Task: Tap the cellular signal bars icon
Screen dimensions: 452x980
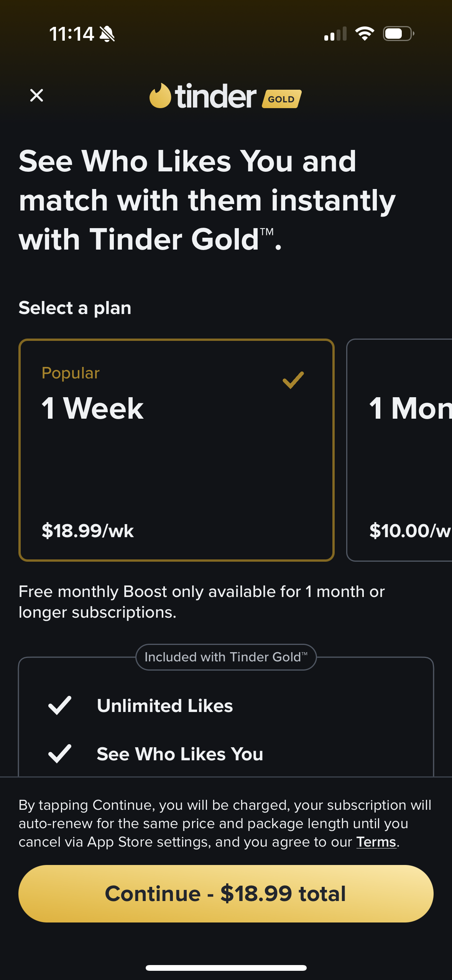Action: [335, 34]
